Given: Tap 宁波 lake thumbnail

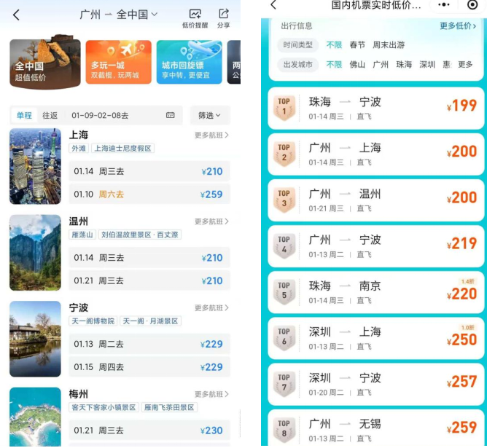Looking at the screenshot, I should (35, 339).
